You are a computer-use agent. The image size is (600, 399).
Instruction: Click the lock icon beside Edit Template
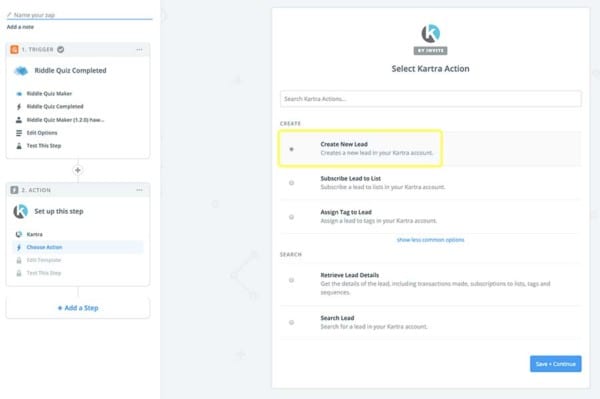click(19, 260)
